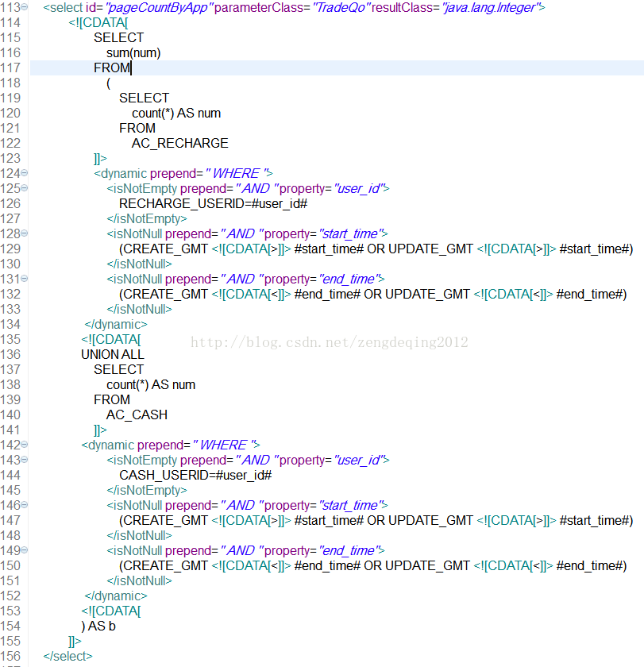Screen dimensions: 644x667
Task: Collapse the isNotNull fold at line 149
Action: coord(25,550)
